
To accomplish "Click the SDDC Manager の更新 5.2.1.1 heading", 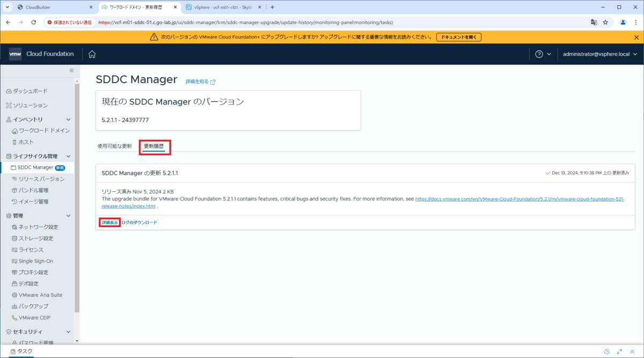I will coord(140,173).
